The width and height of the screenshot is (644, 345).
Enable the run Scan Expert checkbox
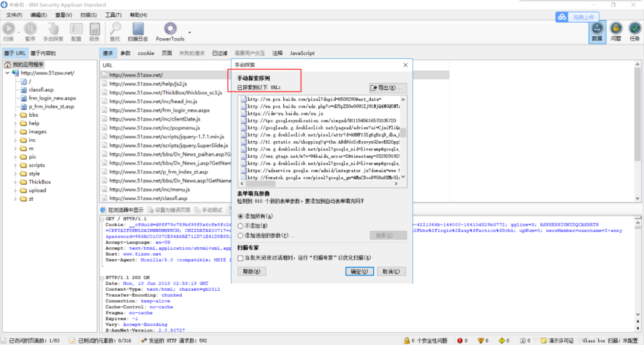(x=240, y=258)
